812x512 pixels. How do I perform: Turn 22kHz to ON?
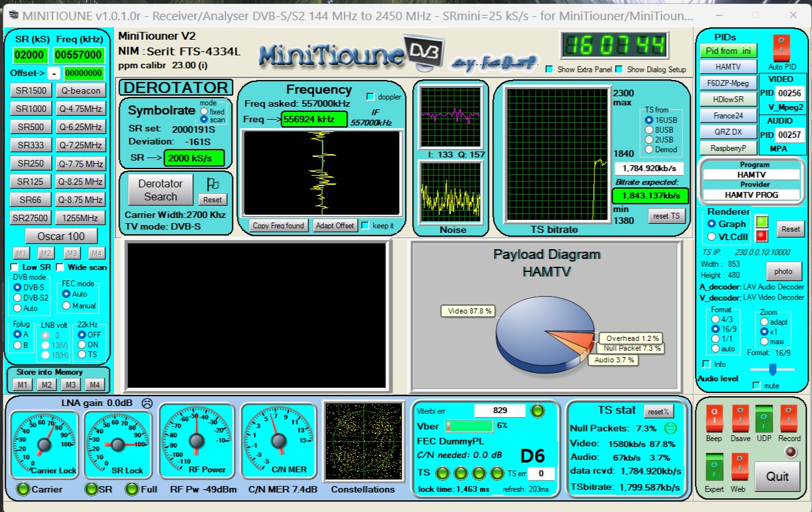(x=81, y=345)
